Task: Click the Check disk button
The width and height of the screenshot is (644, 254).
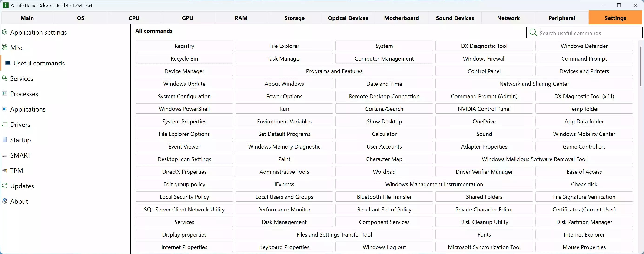Action: (584, 184)
